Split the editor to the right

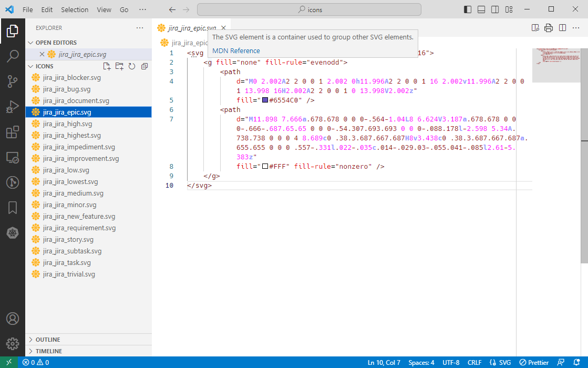[x=562, y=28]
